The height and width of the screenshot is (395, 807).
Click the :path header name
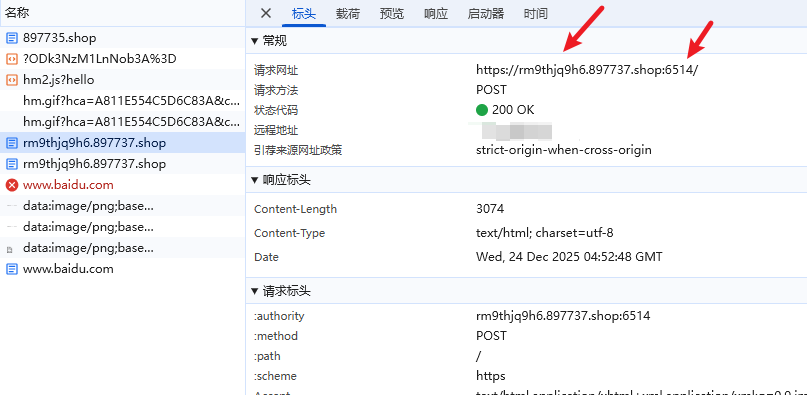click(x=267, y=356)
